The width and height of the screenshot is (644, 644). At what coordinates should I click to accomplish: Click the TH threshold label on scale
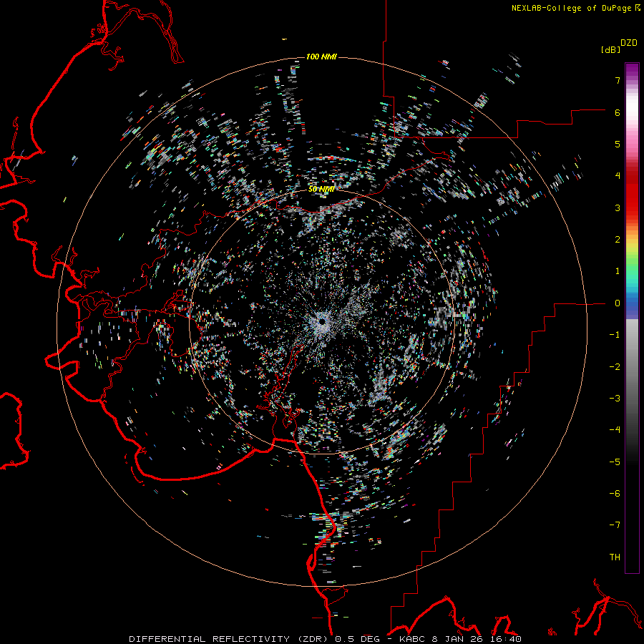tap(615, 557)
